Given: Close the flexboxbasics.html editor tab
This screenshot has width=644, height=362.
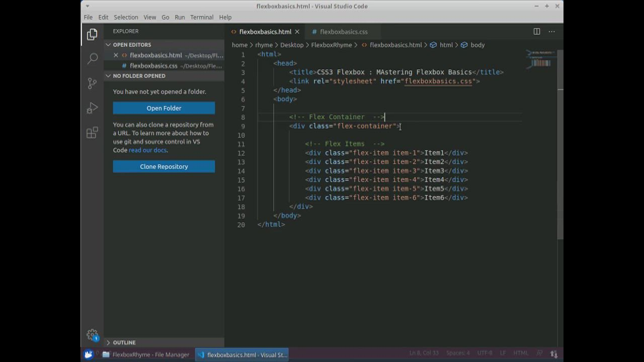Looking at the screenshot, I should pos(297,32).
